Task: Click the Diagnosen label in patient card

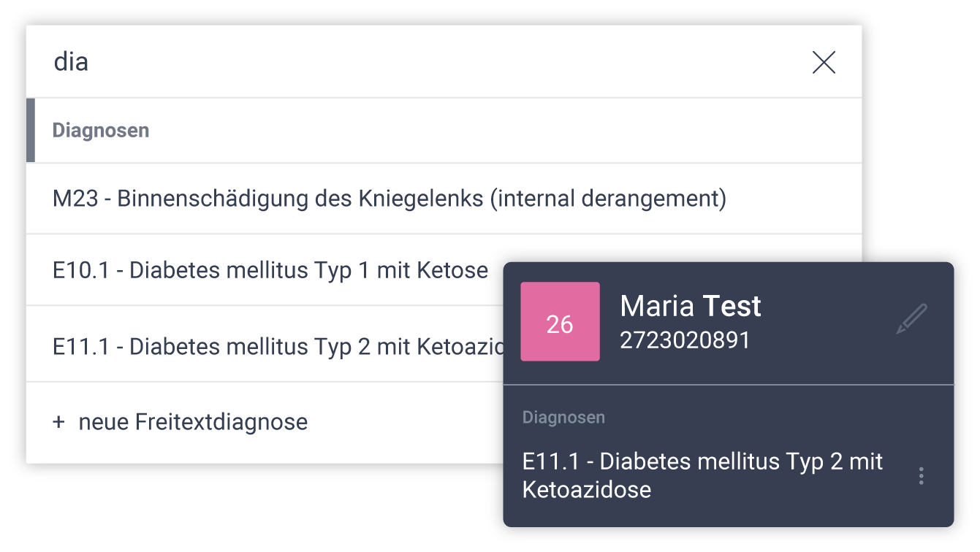Action: tap(563, 418)
